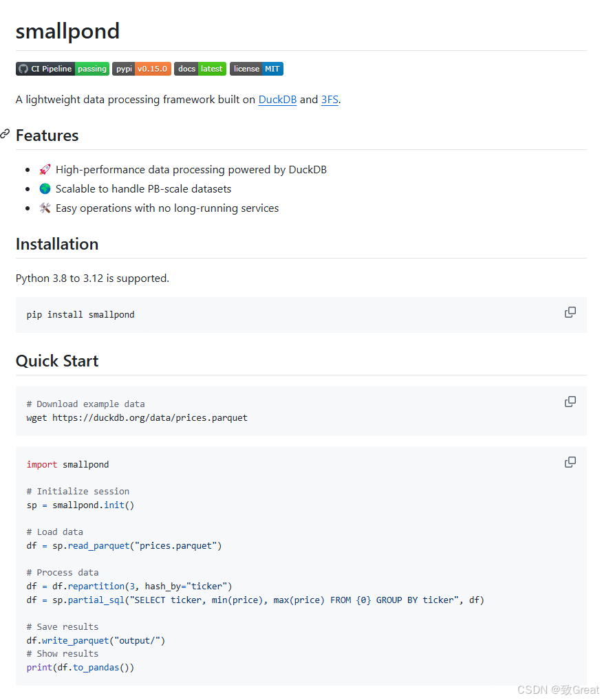The height and width of the screenshot is (700, 602).
Task: Click the wget prices.parquet command line
Action: 137,418
